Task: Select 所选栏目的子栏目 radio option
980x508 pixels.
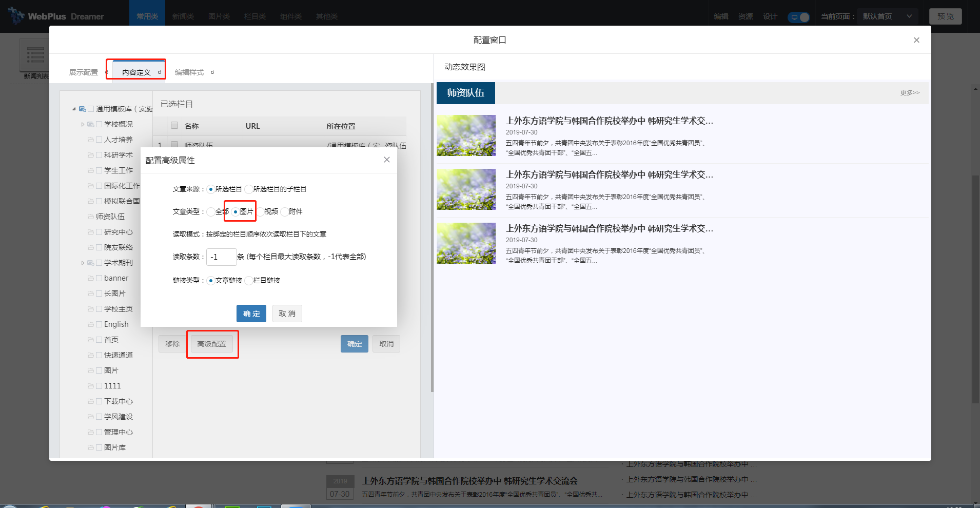Action: coord(249,189)
